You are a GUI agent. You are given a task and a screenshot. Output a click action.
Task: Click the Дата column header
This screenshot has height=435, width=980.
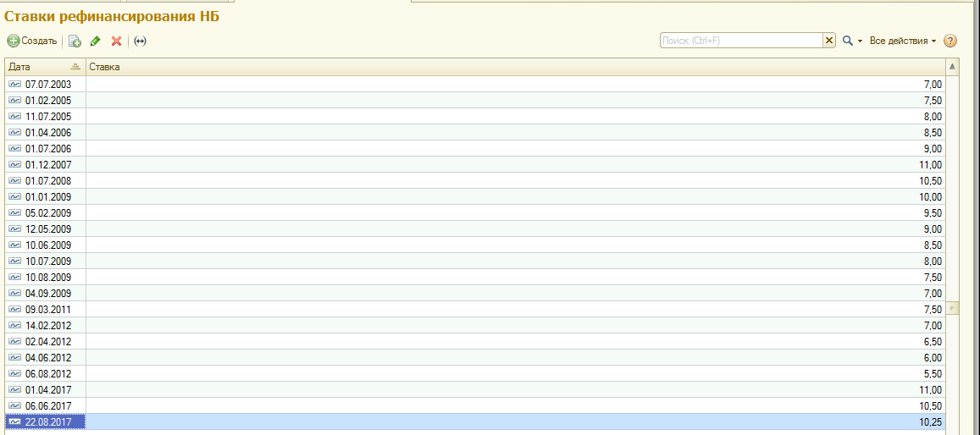click(45, 67)
